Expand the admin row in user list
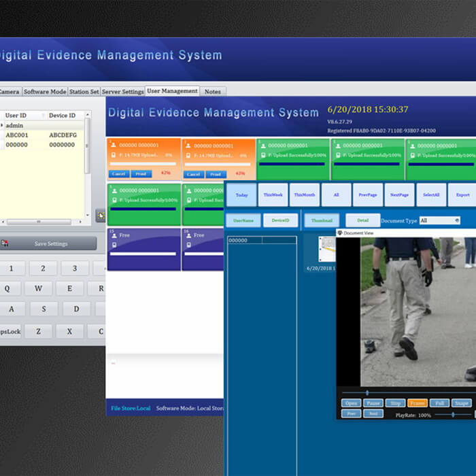 click(x=2, y=126)
